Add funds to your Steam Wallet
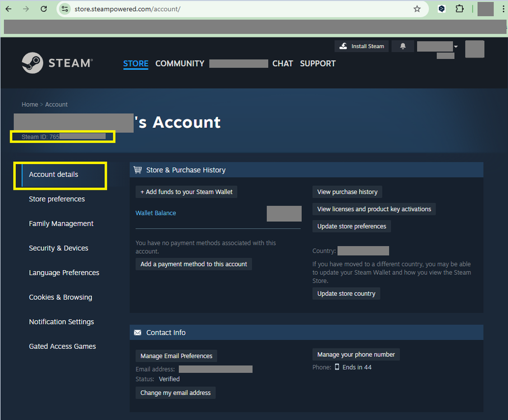508x420 pixels. [187, 192]
